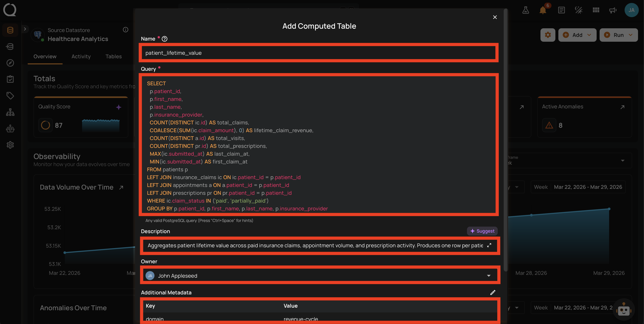The image size is (644, 324).
Task: Click the patient_lifetime_value name field
Action: click(318, 53)
